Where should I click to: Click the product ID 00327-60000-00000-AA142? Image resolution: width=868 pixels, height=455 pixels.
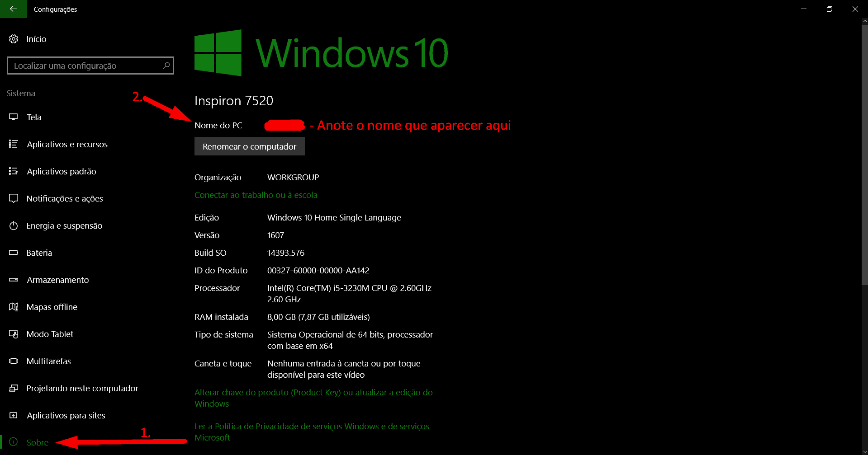(x=318, y=271)
